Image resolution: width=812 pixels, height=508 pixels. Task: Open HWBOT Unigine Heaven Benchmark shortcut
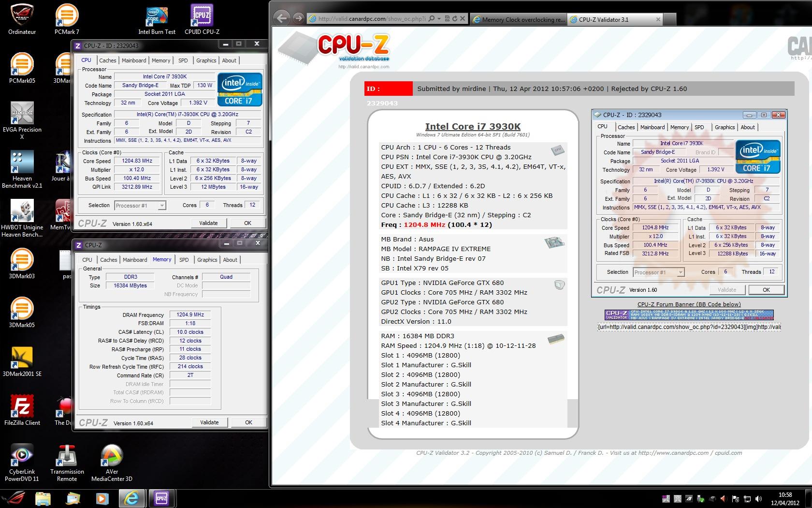(x=22, y=219)
